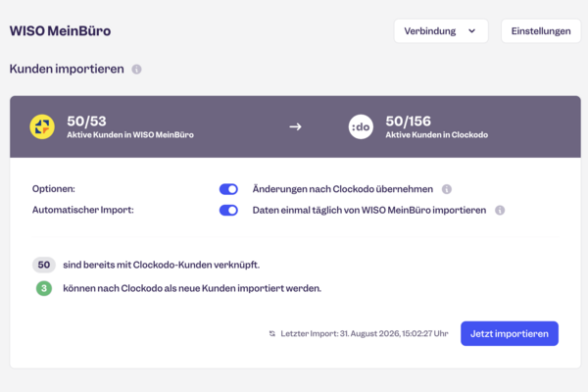Click the 50/53 customer count

(86, 122)
